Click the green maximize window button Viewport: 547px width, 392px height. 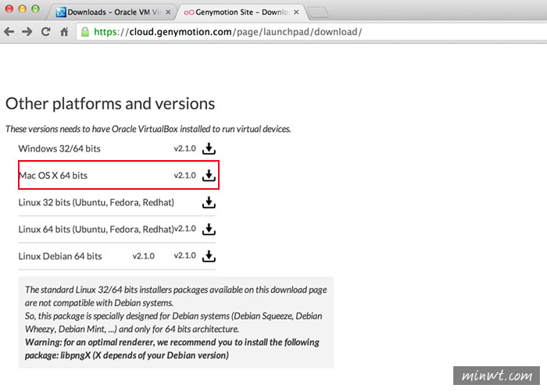coord(35,9)
